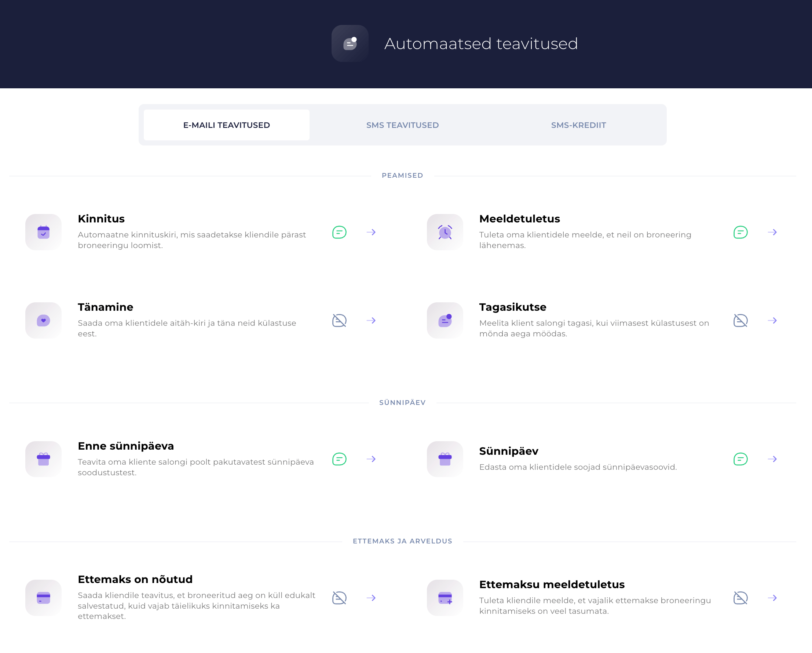Click the Kinnitus calendar check icon
Image resolution: width=812 pixels, height=653 pixels.
point(43,232)
